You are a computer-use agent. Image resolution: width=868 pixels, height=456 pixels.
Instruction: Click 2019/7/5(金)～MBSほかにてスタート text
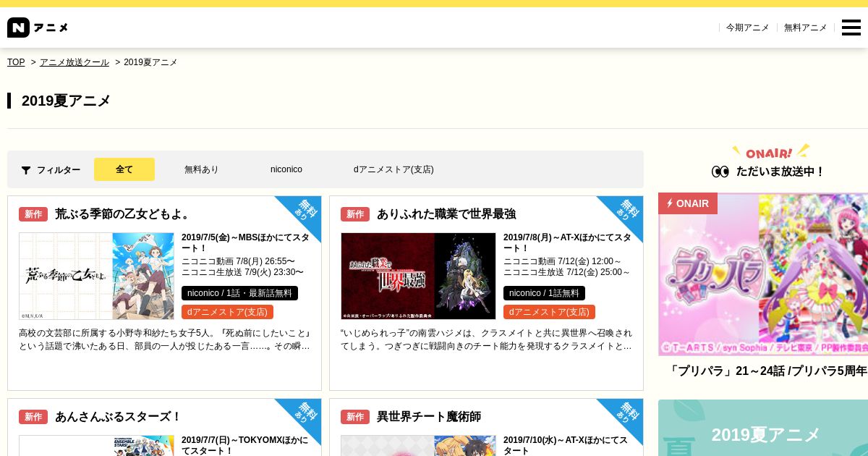246,242
